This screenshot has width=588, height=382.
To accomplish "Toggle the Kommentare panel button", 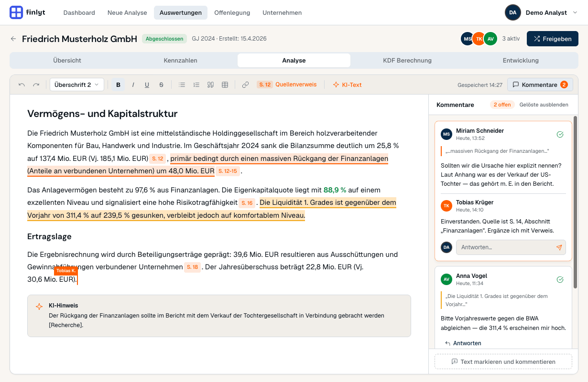I will pos(540,85).
